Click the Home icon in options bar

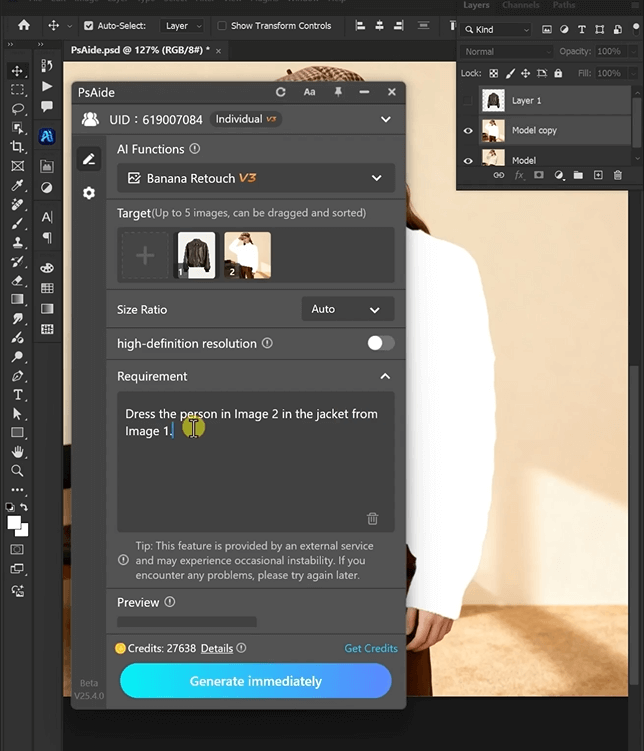click(x=23, y=25)
